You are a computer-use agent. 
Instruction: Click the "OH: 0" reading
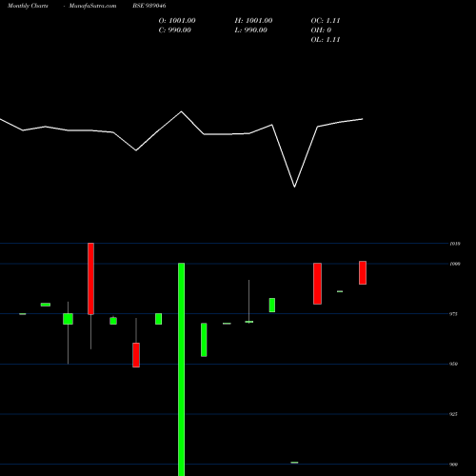(x=321, y=30)
